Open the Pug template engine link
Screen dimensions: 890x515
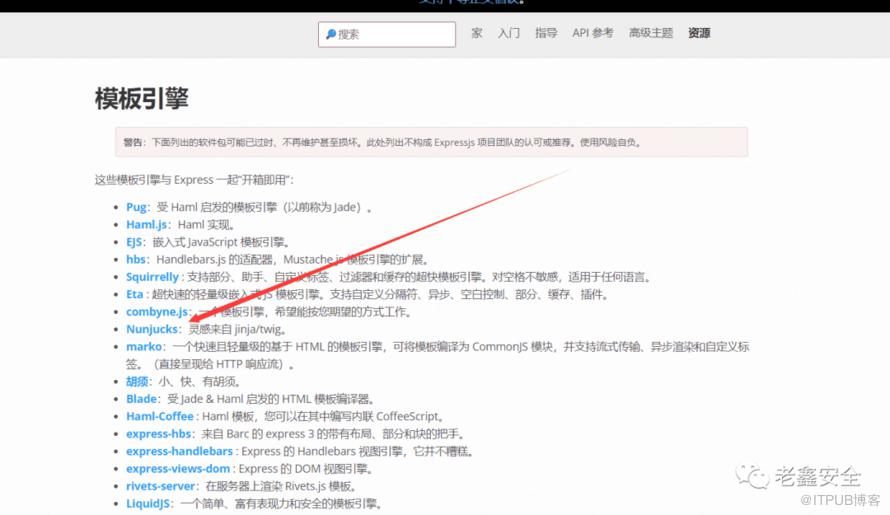point(137,207)
